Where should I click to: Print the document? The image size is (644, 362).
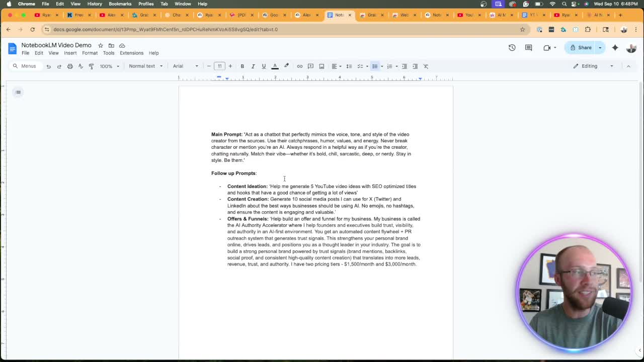point(70,66)
